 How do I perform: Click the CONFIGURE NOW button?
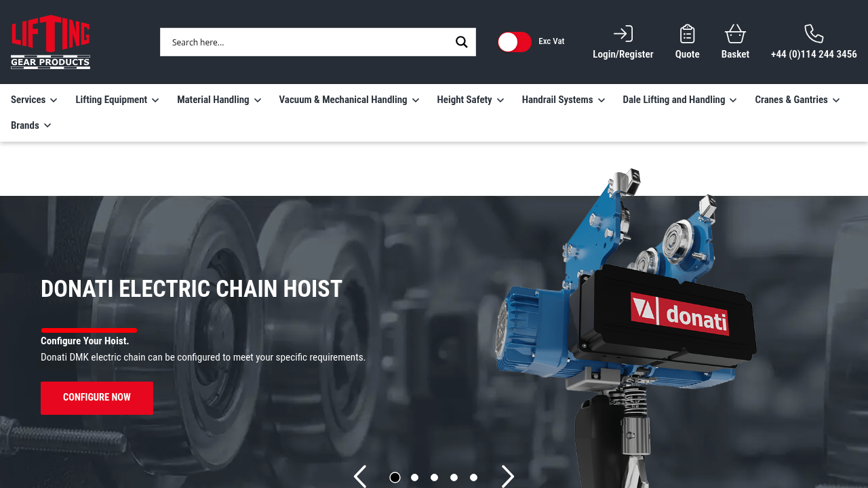coord(97,398)
